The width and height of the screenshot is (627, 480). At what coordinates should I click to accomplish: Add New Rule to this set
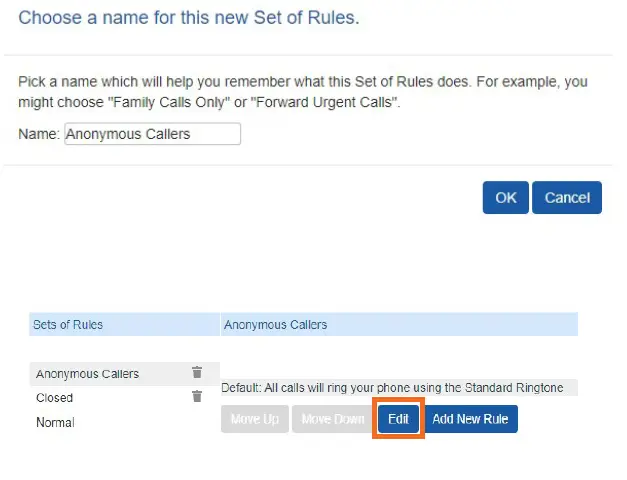pos(470,419)
